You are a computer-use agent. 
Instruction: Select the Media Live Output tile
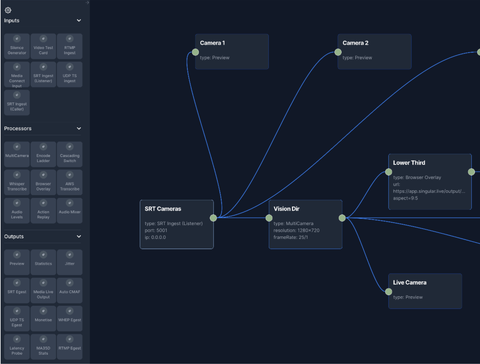pyautogui.click(x=43, y=290)
